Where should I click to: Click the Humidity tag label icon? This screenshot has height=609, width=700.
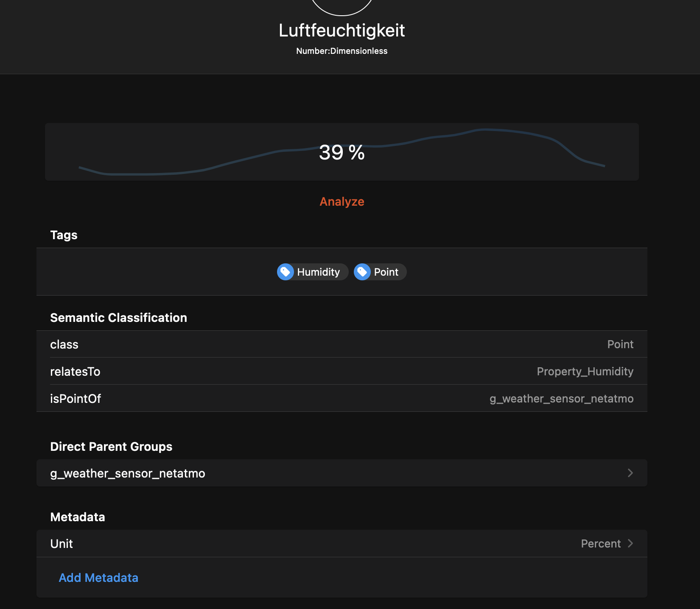[286, 272]
